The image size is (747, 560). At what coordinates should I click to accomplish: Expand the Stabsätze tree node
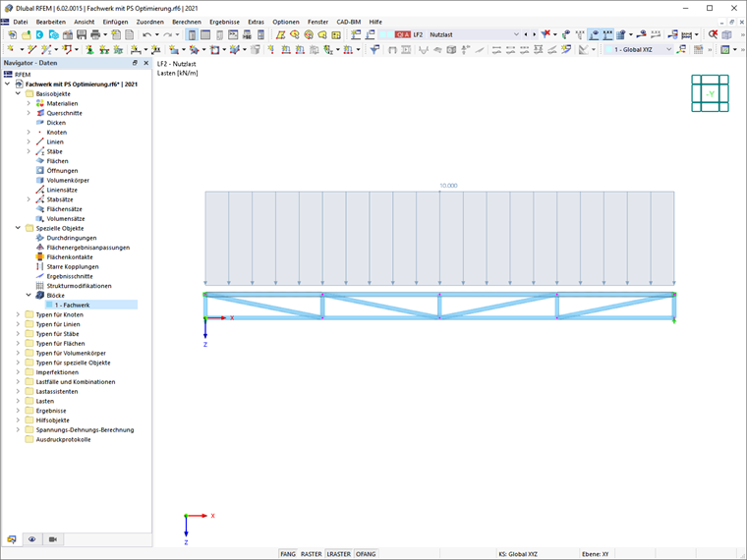pyautogui.click(x=29, y=199)
